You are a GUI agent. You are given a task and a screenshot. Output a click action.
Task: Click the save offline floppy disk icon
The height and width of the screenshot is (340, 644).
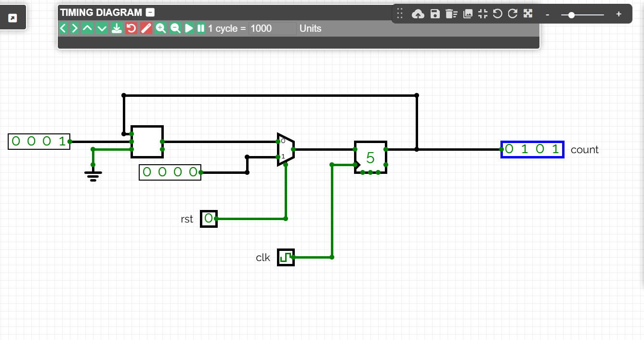435,14
